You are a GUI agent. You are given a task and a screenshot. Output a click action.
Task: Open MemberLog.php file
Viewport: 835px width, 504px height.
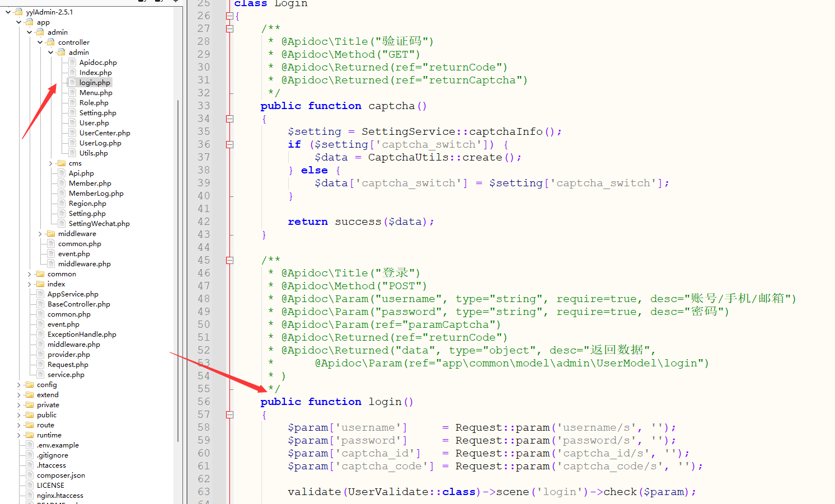(x=96, y=193)
